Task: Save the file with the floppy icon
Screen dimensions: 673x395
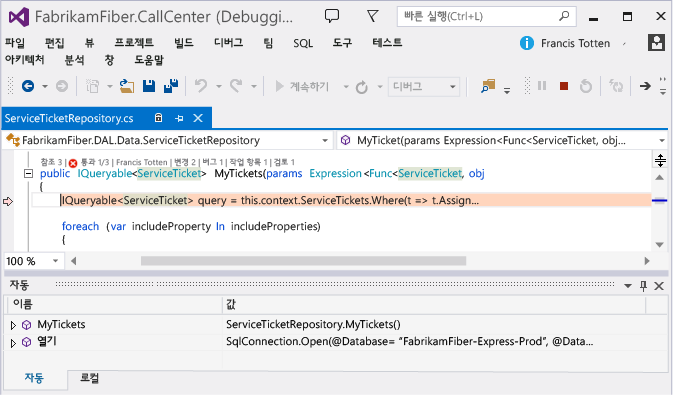Action: 149,86
